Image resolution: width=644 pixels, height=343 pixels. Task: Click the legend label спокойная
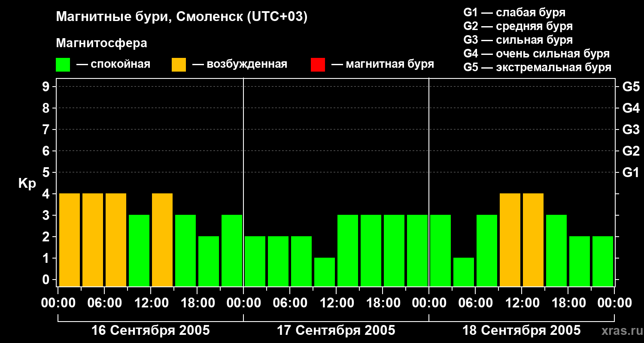pyautogui.click(x=121, y=65)
